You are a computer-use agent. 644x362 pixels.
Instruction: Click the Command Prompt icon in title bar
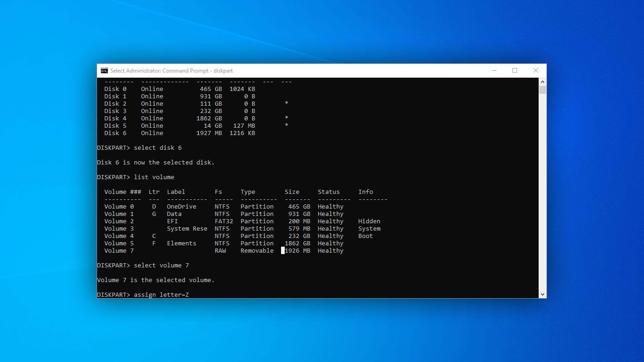[104, 71]
